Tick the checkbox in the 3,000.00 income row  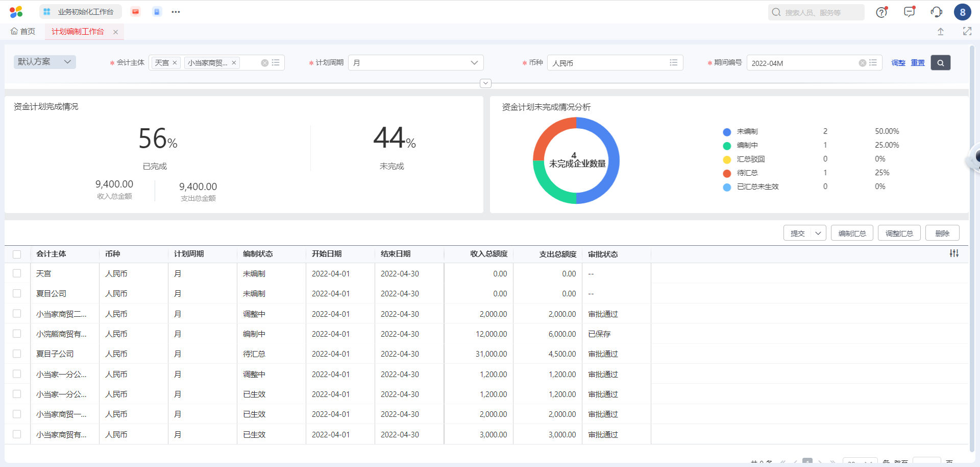coord(17,434)
